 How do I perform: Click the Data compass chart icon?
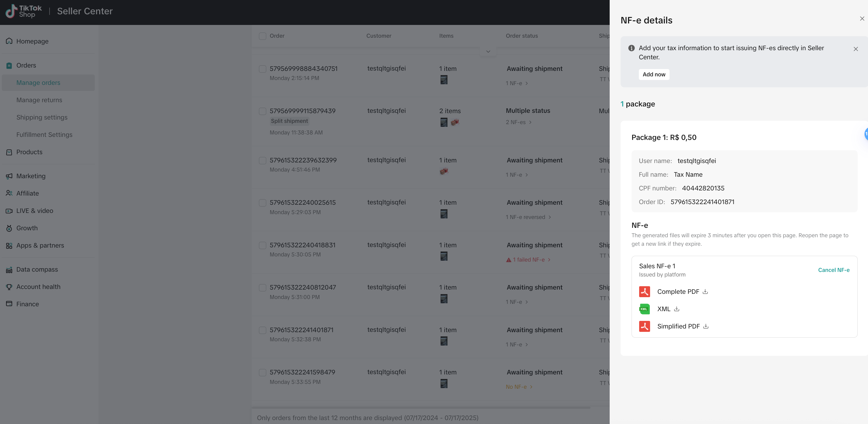click(x=9, y=269)
